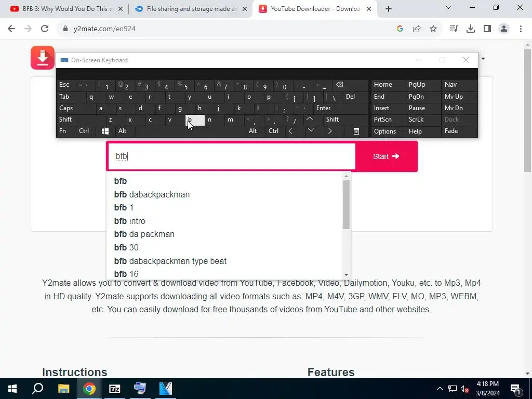Open the notification center in taskbar

pos(516,389)
